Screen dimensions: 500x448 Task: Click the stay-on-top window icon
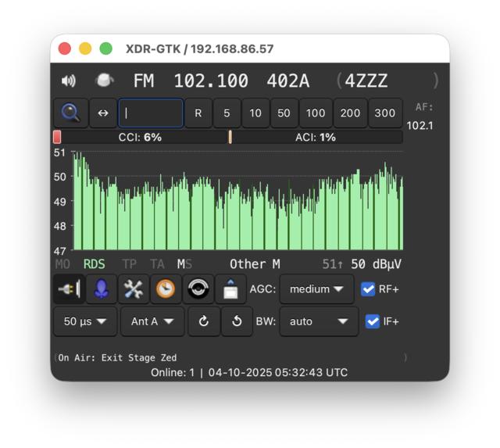[230, 289]
